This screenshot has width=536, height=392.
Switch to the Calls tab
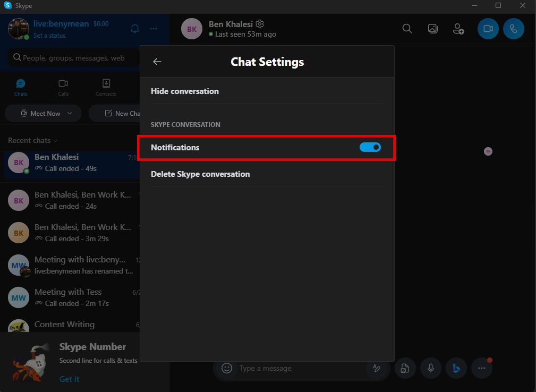[x=63, y=87]
